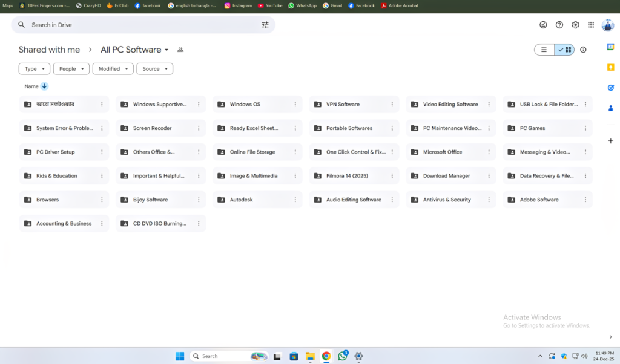Open the Google apps grid icon
The image size is (620, 364).
click(591, 25)
